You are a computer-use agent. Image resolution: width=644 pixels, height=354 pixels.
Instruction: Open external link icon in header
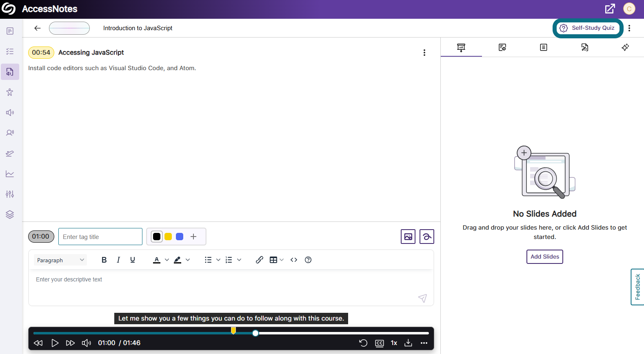coord(610,9)
